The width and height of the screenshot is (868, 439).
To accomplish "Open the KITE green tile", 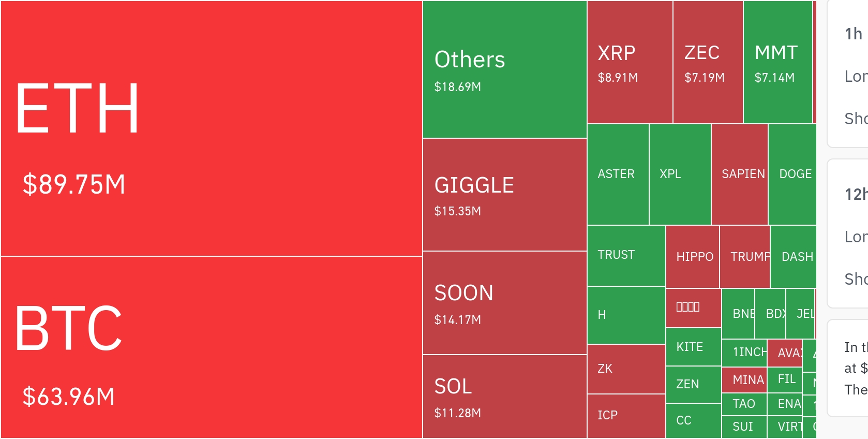I will tap(693, 347).
